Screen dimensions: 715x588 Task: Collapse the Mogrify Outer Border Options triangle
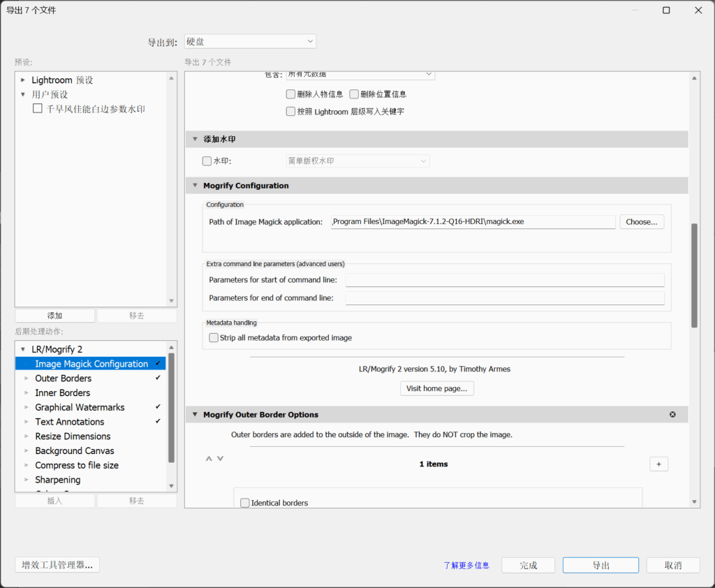pos(195,415)
